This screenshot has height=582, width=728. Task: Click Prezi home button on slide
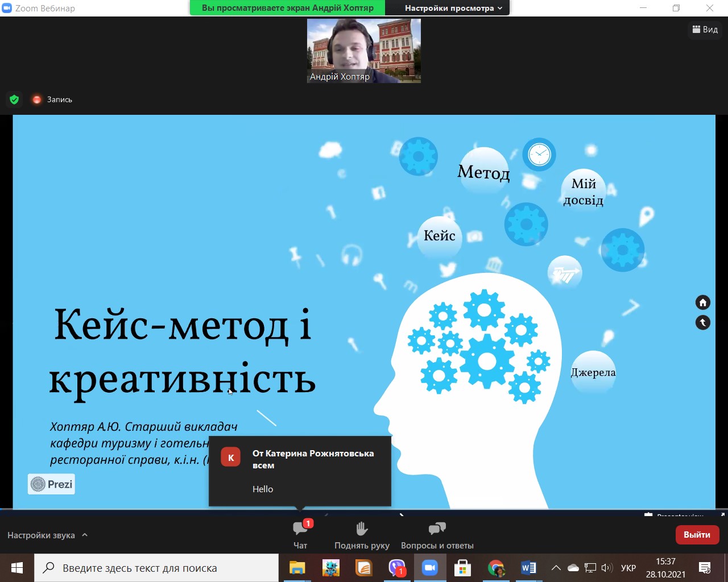703,302
